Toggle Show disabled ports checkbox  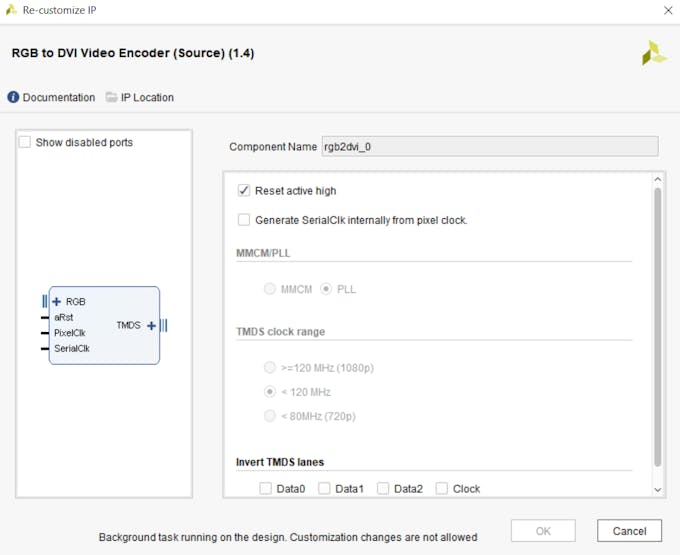click(x=25, y=142)
